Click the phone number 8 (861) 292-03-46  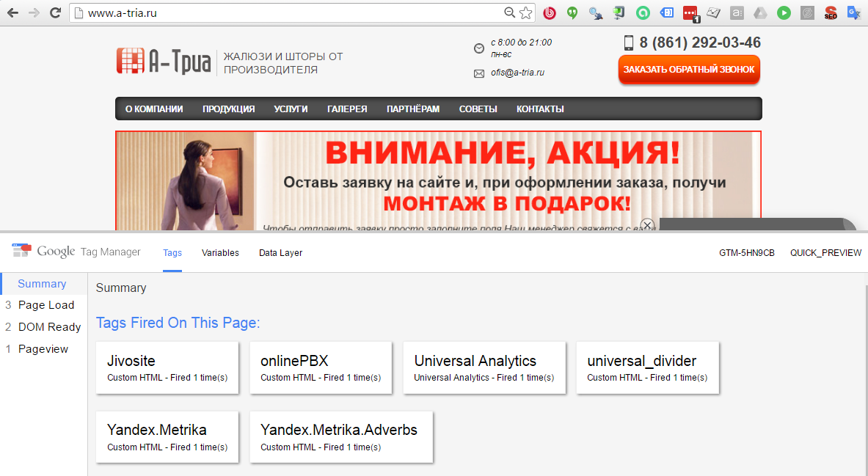[x=700, y=43]
